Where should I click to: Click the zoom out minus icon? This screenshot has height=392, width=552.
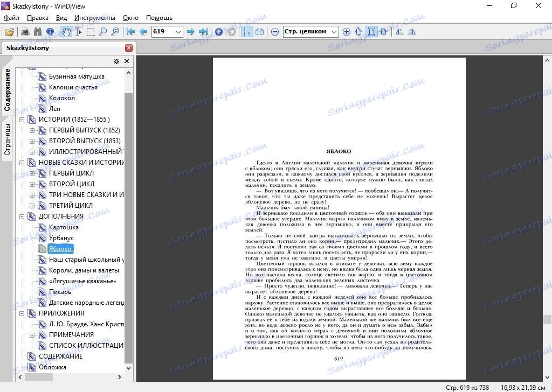(275, 32)
